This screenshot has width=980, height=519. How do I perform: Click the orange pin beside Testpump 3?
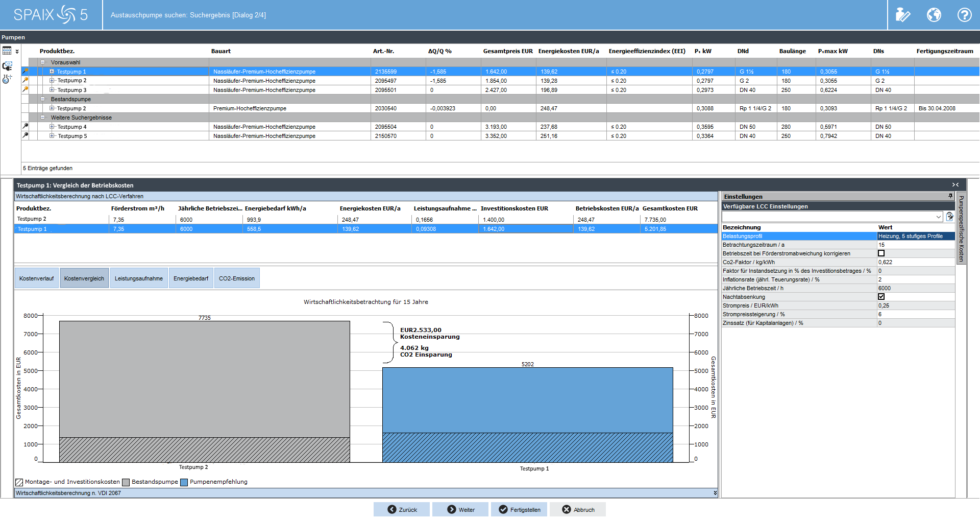click(x=25, y=89)
